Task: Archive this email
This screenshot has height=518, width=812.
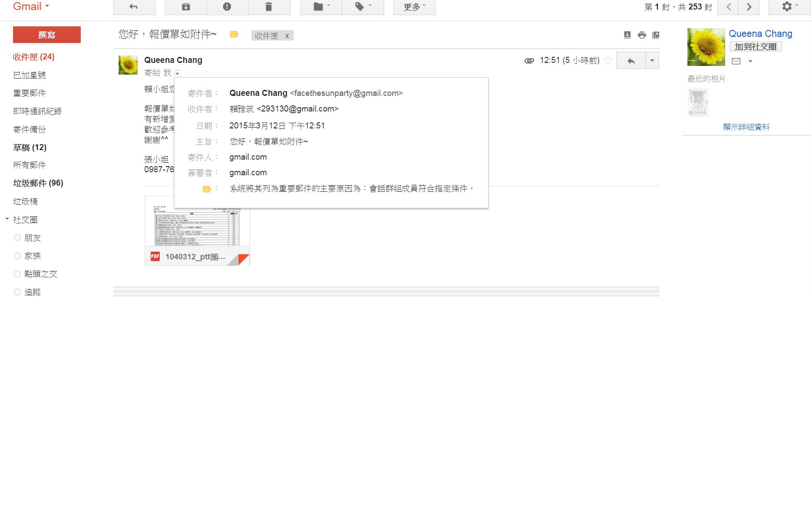Action: [186, 7]
